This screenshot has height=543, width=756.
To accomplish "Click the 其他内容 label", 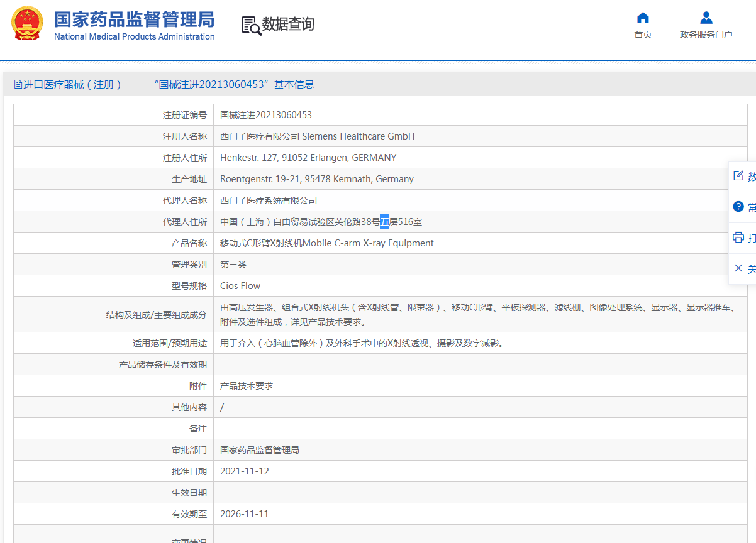I will (x=189, y=407).
